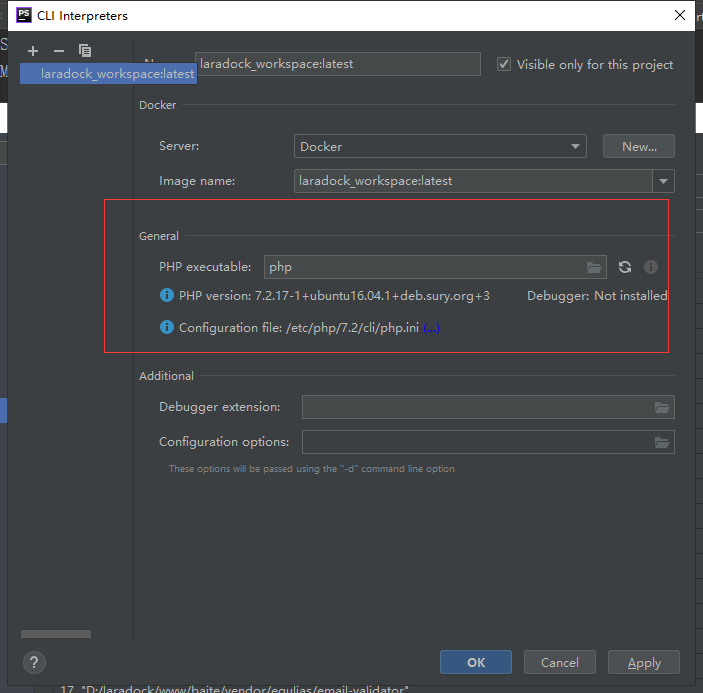Click the New... server button
Screen dimensions: 703x693
pos(638,146)
